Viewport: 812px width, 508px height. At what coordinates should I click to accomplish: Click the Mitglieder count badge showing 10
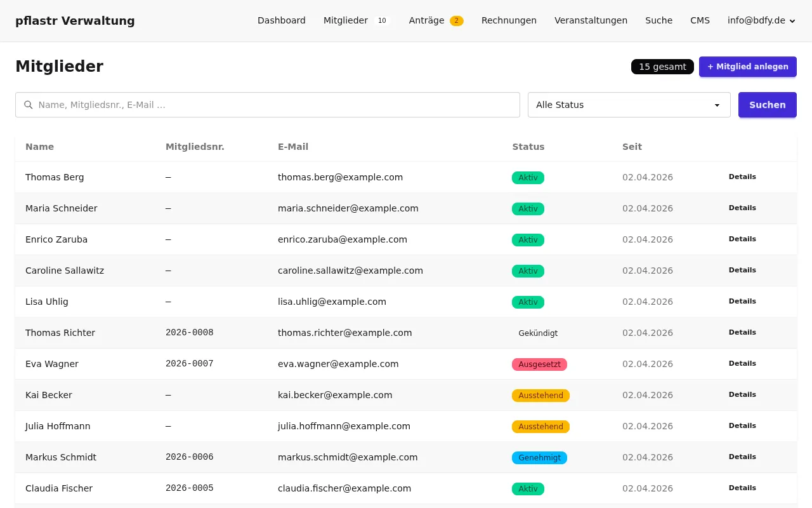point(382,21)
